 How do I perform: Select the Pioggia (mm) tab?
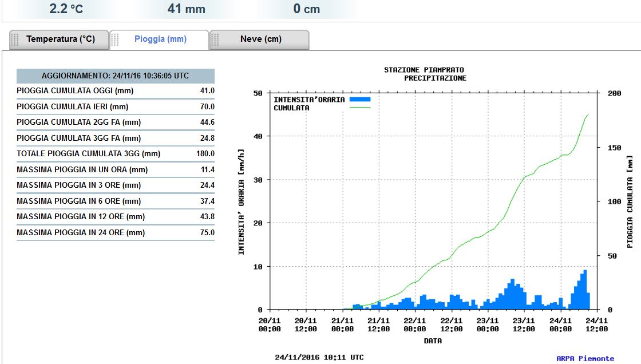click(x=160, y=39)
